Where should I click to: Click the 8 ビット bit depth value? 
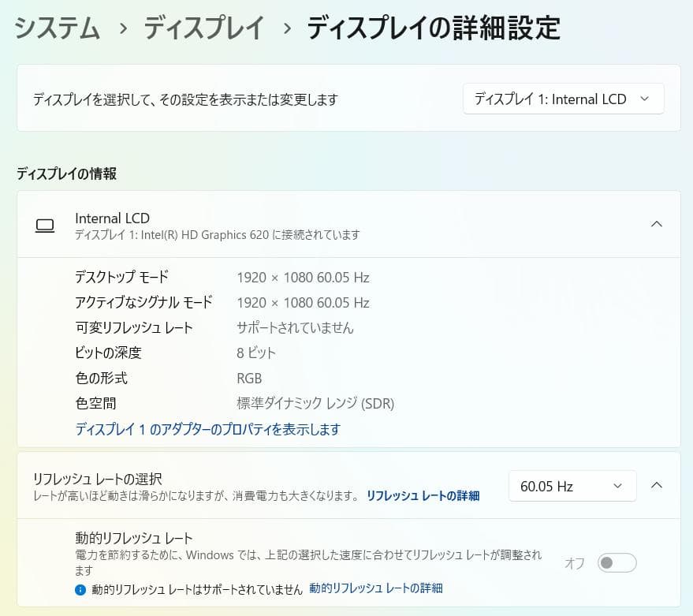click(256, 353)
